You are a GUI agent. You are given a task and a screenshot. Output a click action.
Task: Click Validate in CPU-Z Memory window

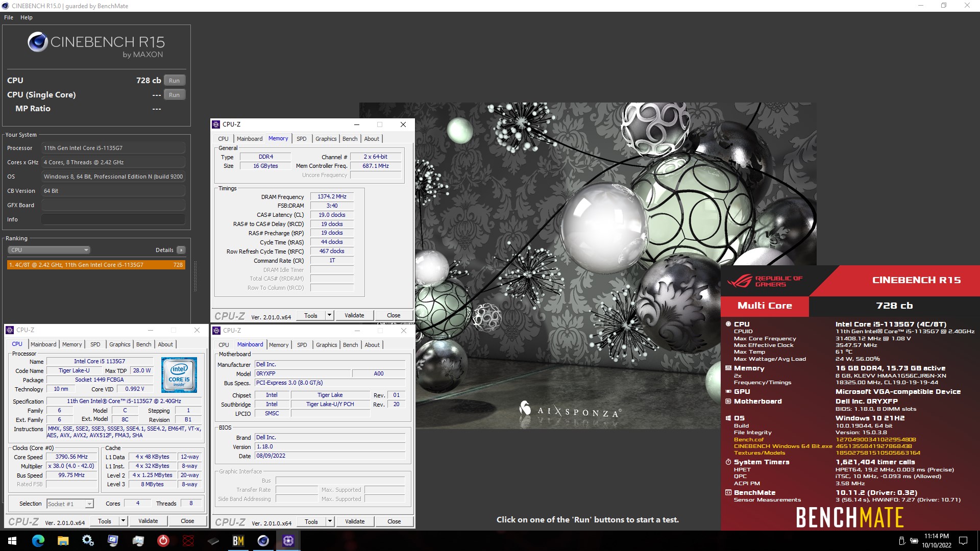click(354, 315)
